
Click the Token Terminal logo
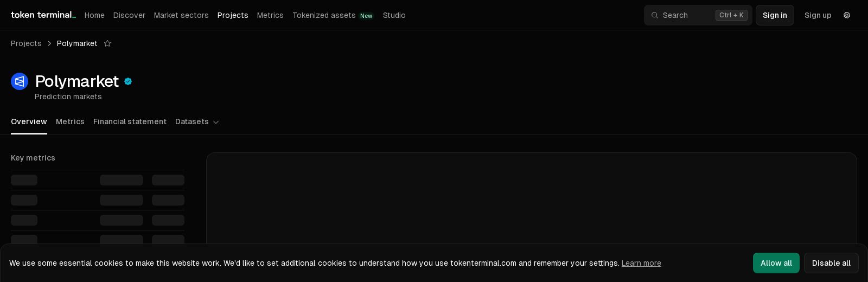(43, 15)
